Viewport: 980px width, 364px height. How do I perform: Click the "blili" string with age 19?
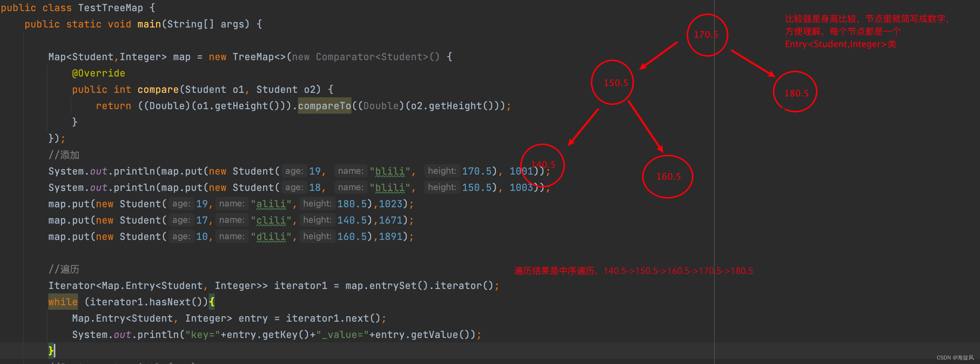(x=390, y=171)
